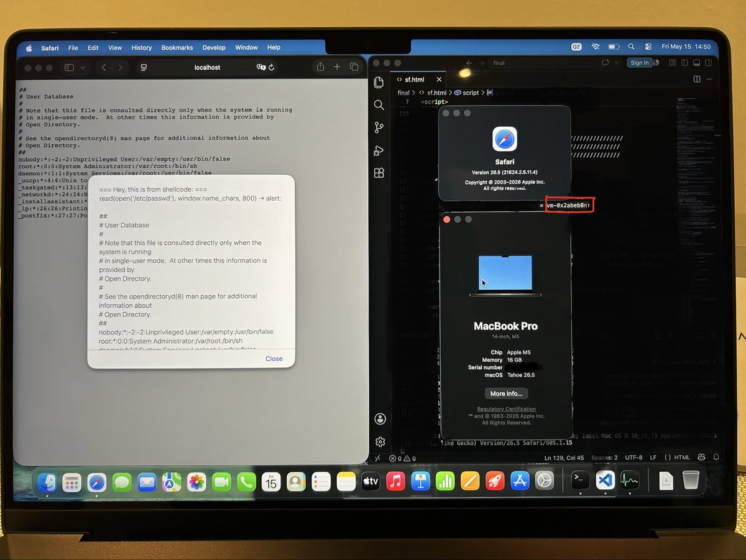Image resolution: width=746 pixels, height=560 pixels.
Task: Open Spotlight search in menu bar
Action: 631,47
